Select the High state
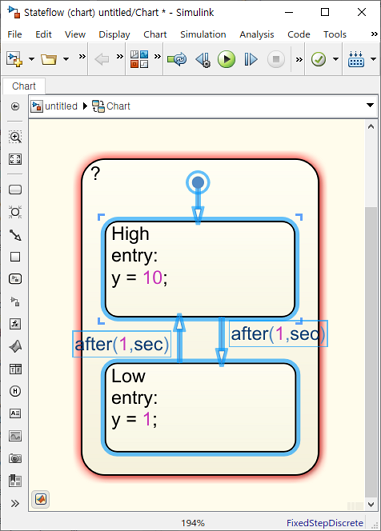 click(x=200, y=269)
